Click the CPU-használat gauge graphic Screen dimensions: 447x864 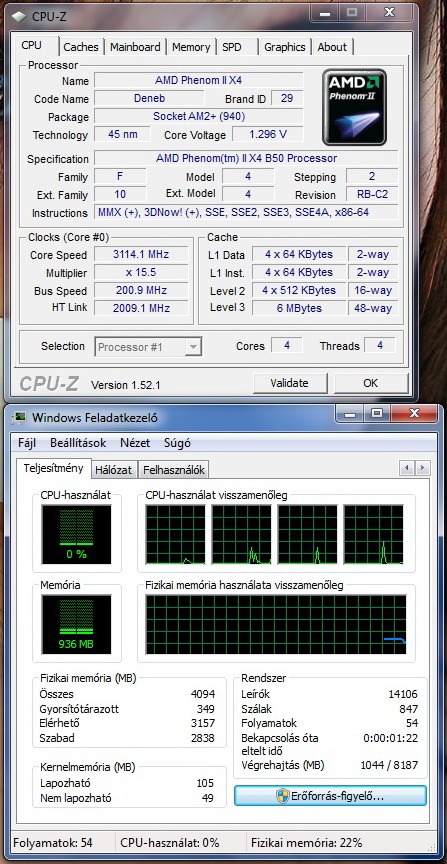click(76, 534)
